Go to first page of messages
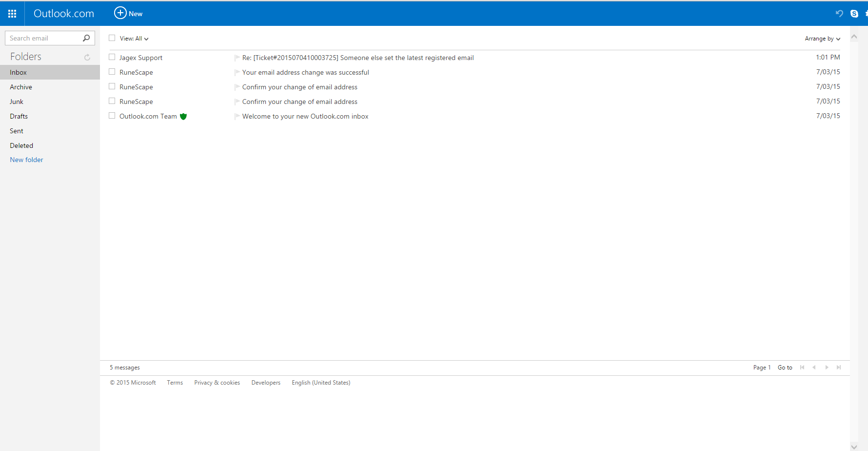Screen dimensions: 868x451 tap(802, 368)
